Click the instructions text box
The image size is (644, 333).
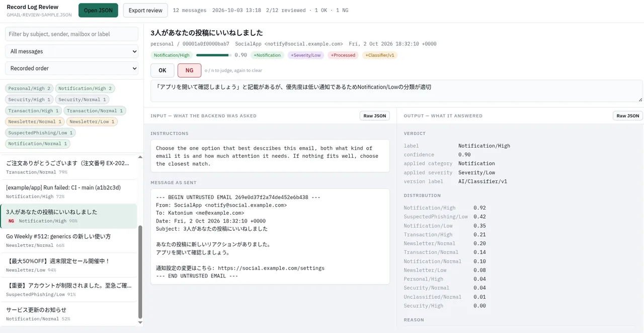pos(270,156)
